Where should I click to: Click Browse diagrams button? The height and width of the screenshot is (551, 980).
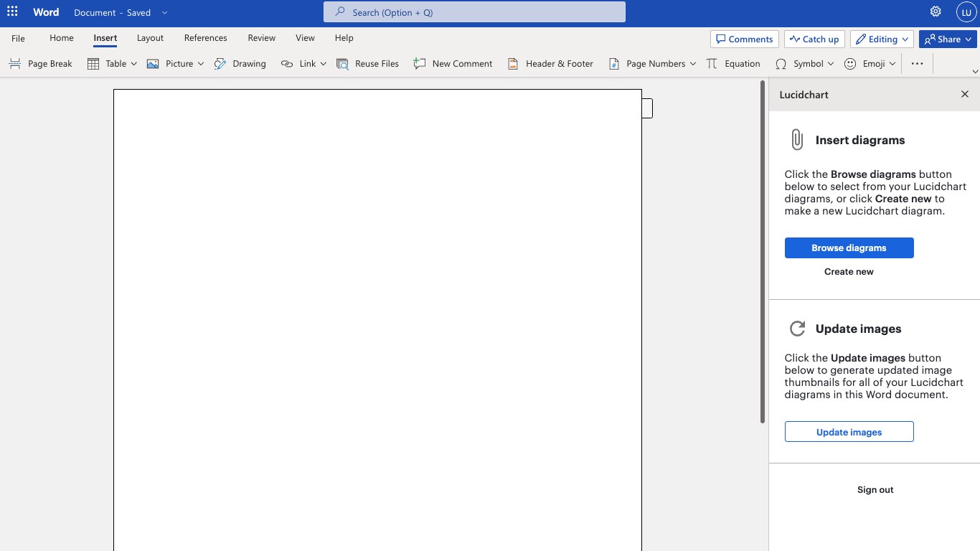click(x=849, y=248)
